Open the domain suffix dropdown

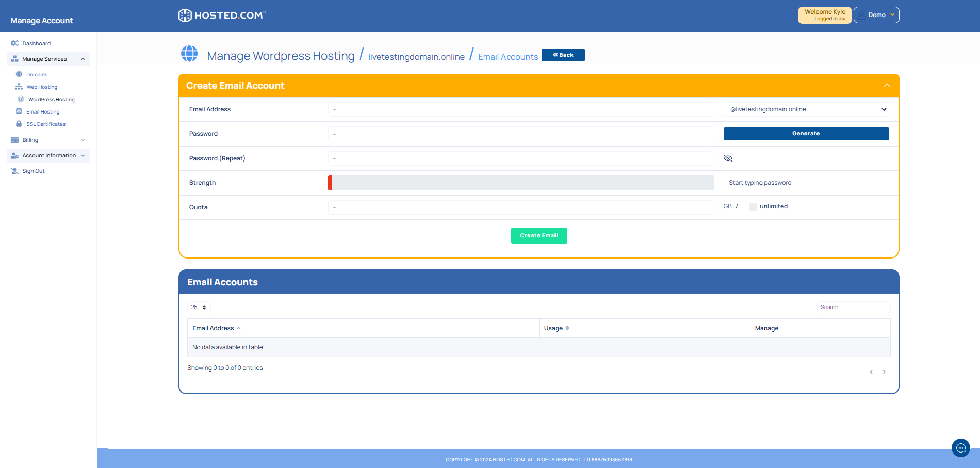point(806,109)
